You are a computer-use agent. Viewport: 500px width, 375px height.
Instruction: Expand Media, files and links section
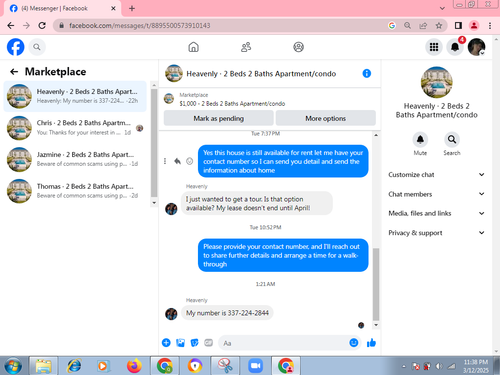click(436, 213)
